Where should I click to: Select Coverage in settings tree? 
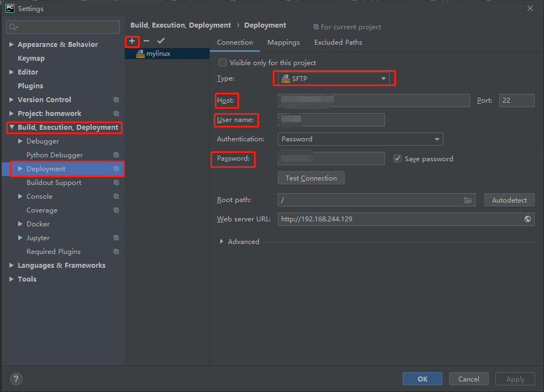pos(42,210)
